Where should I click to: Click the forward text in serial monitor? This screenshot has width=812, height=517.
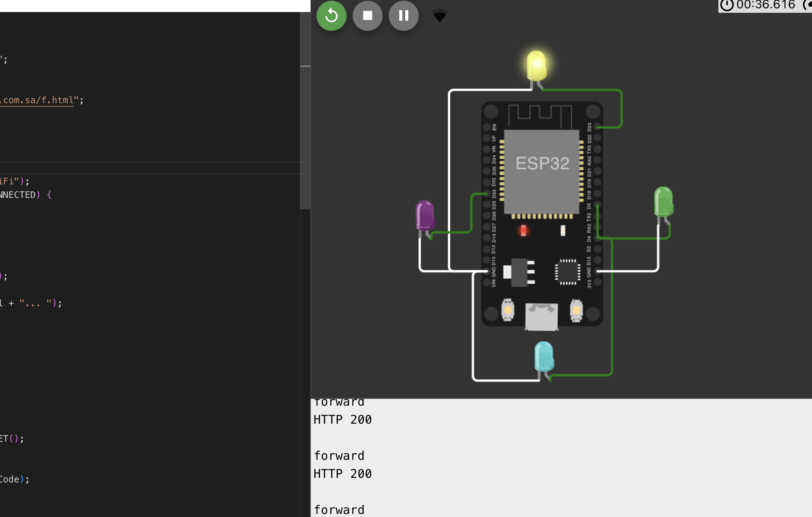point(339,455)
